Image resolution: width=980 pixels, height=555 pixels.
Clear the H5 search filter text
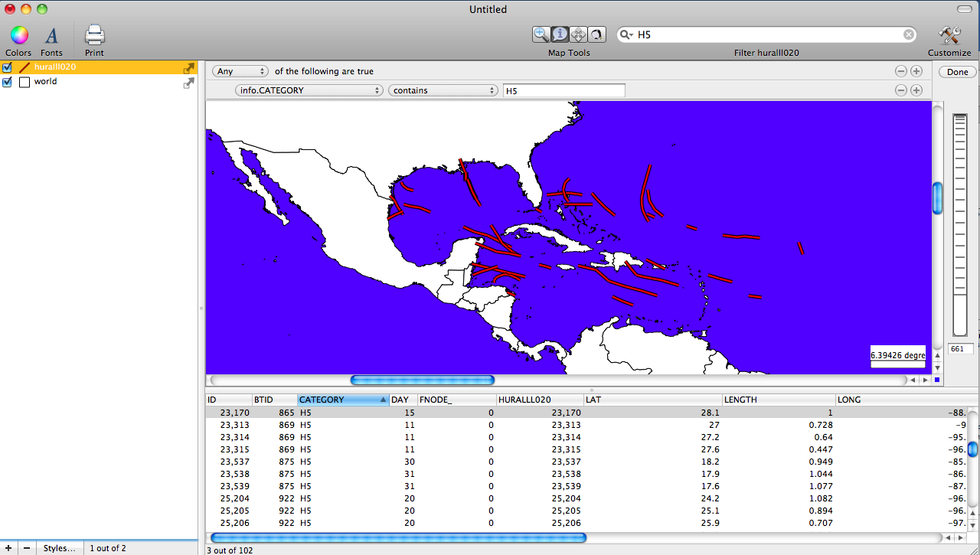908,34
